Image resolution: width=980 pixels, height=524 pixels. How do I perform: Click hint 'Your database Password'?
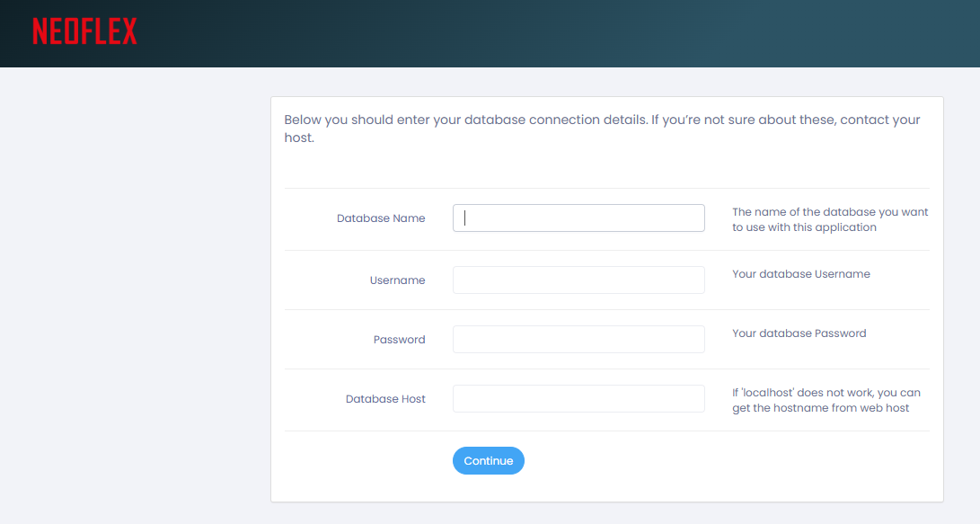tap(799, 333)
